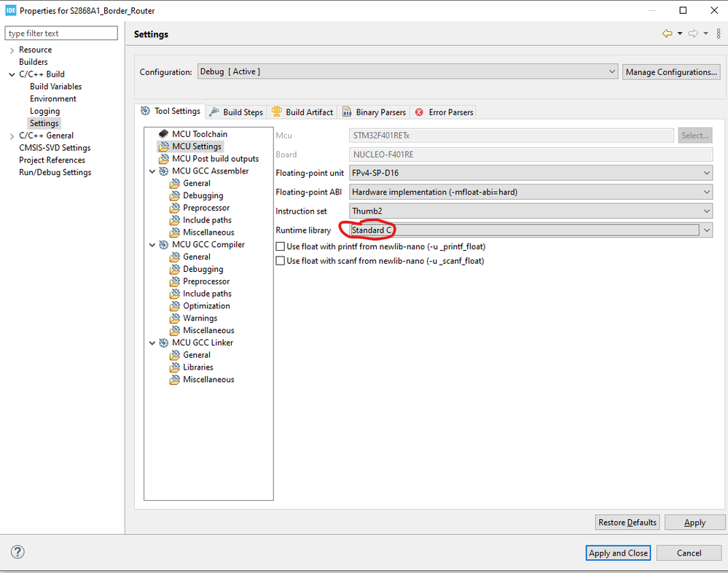
Task: Select Linker General tree item
Action: point(197,355)
